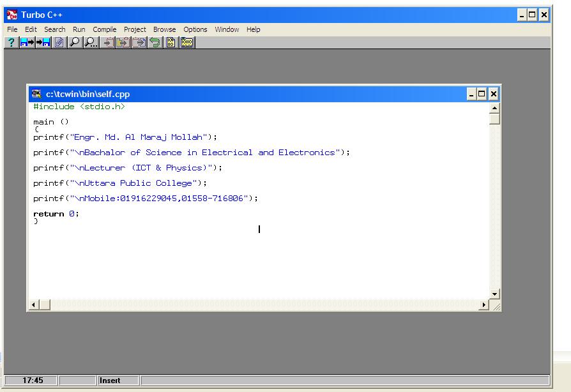571x392 pixels.
Task: Click the 17:45 cursor position status field
Action: coord(31,381)
